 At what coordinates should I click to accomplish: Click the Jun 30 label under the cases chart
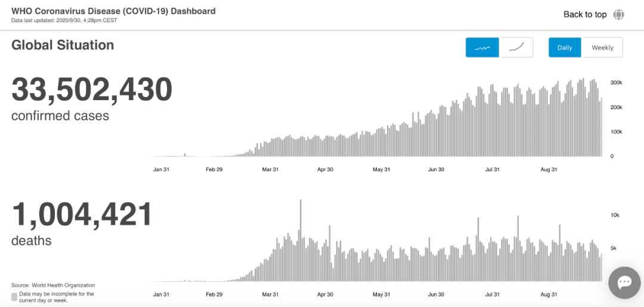[436, 169]
